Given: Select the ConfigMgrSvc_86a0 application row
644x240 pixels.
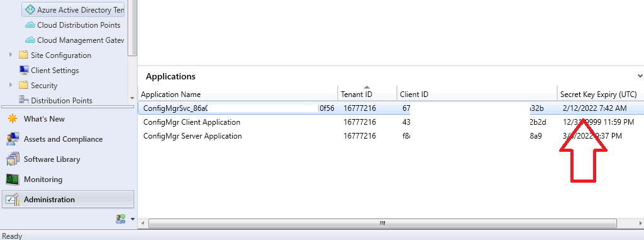Looking at the screenshot, I should click(391, 108).
